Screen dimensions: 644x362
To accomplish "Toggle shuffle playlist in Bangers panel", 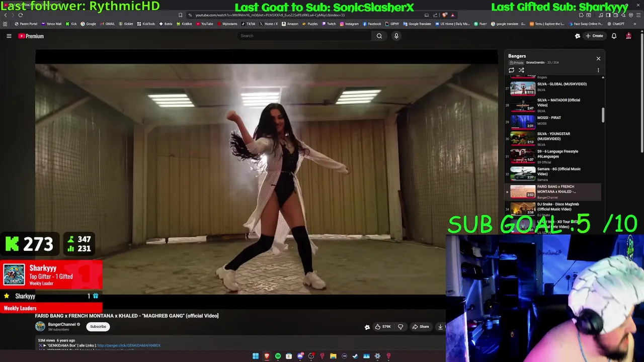I will coord(521,70).
